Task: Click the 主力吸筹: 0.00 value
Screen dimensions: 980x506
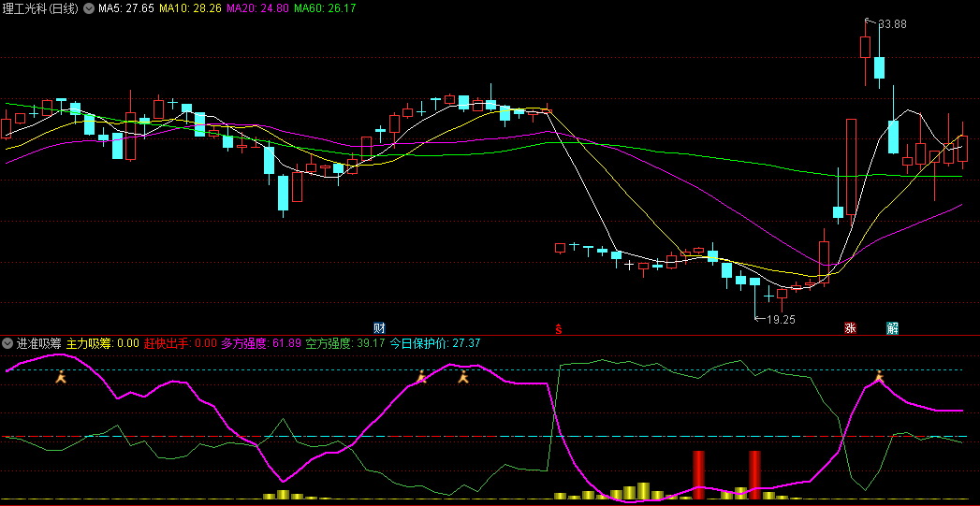Action: [103, 343]
